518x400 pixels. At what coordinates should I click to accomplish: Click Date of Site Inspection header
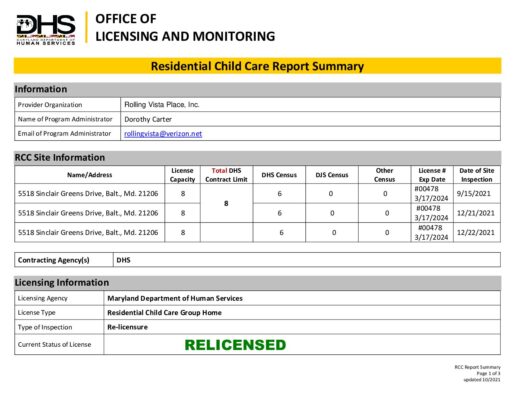(x=477, y=175)
